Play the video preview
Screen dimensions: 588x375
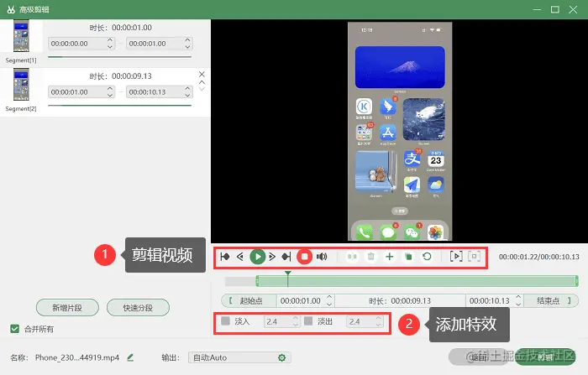point(258,257)
